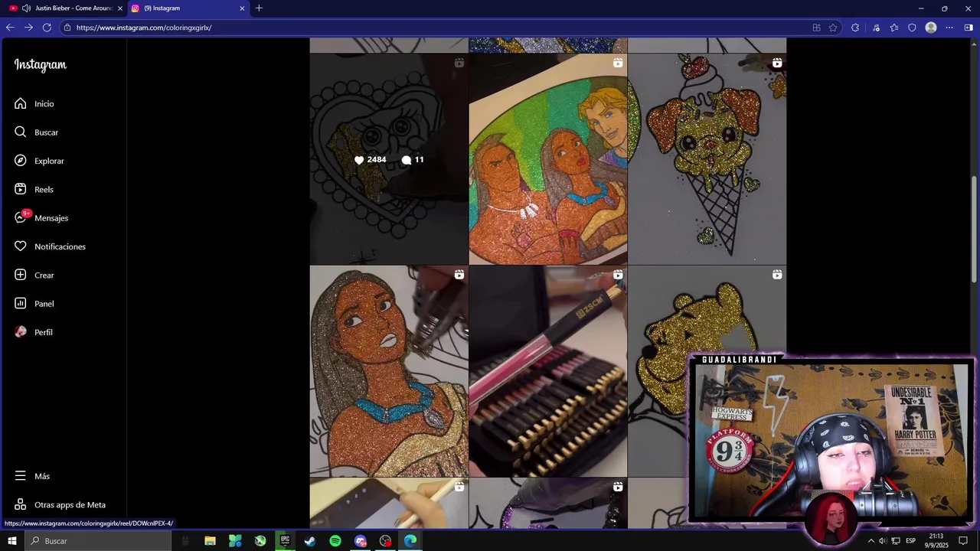Switch to Justin Bieber YouTube tab
This screenshot has height=551, width=980.
click(x=65, y=8)
